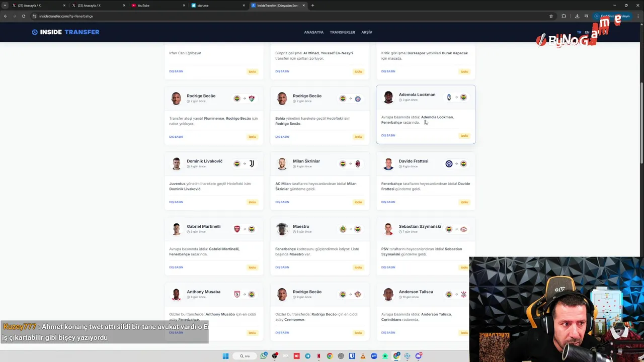The height and width of the screenshot is (362, 644).
Task: Open Netflix from the taskbar
Action: tap(318, 356)
